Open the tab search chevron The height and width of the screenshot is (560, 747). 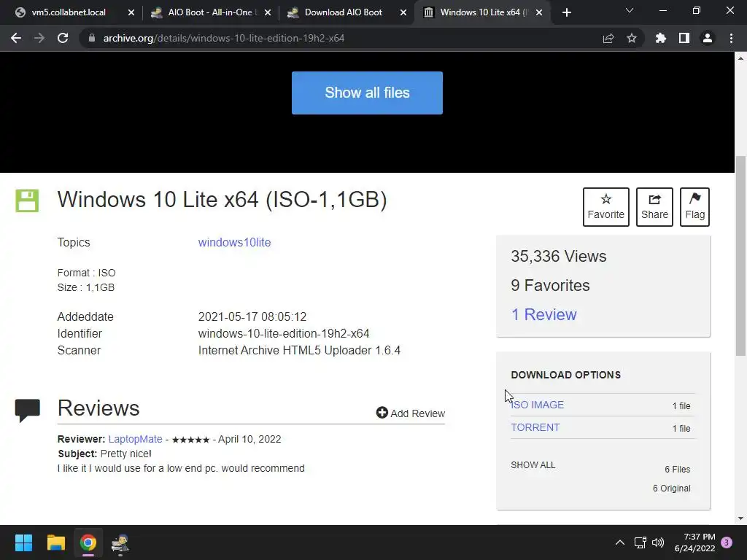click(630, 10)
